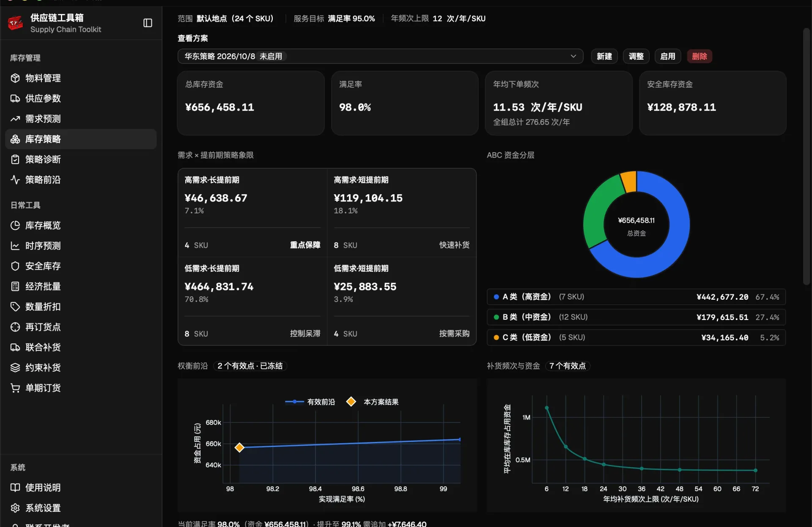Toggle the sidebar collapse icon
Screen dimensions: 812x527
pyautogui.click(x=148, y=23)
